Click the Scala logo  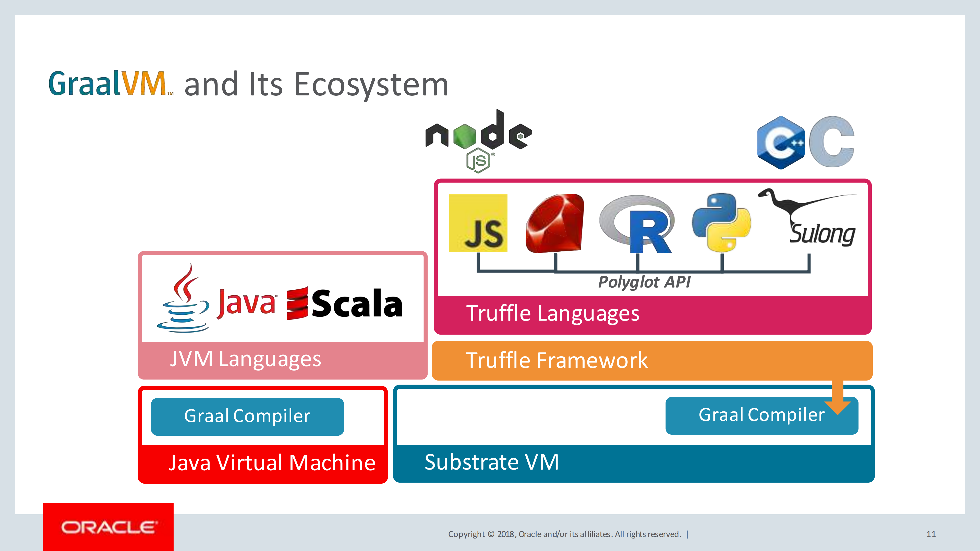344,303
